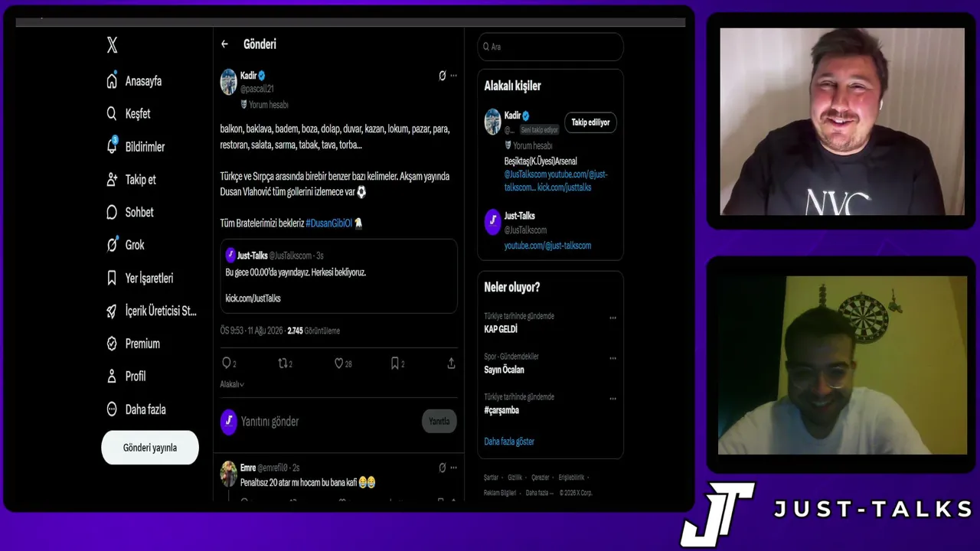The height and width of the screenshot is (551, 980).
Task: Click the Erişilebilirlik footer link
Action: (571, 478)
